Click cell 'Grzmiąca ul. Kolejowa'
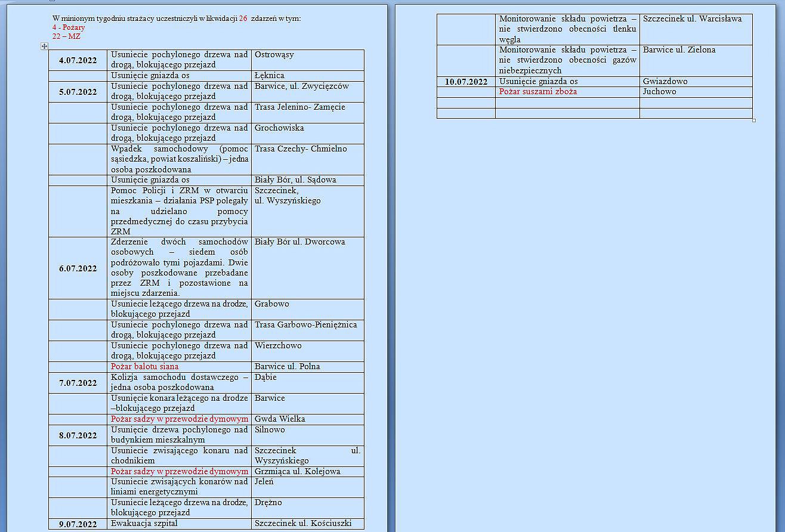Image resolution: width=785 pixels, height=532 pixels. (x=307, y=472)
